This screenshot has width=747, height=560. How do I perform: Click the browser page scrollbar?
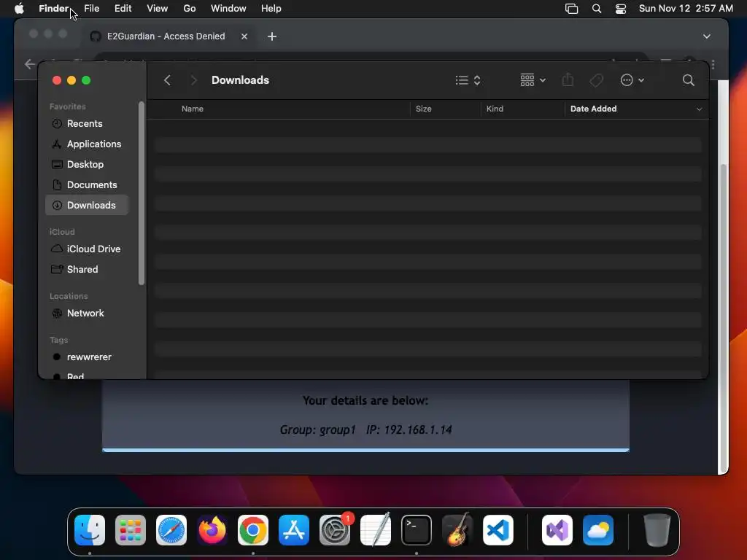coord(724,318)
